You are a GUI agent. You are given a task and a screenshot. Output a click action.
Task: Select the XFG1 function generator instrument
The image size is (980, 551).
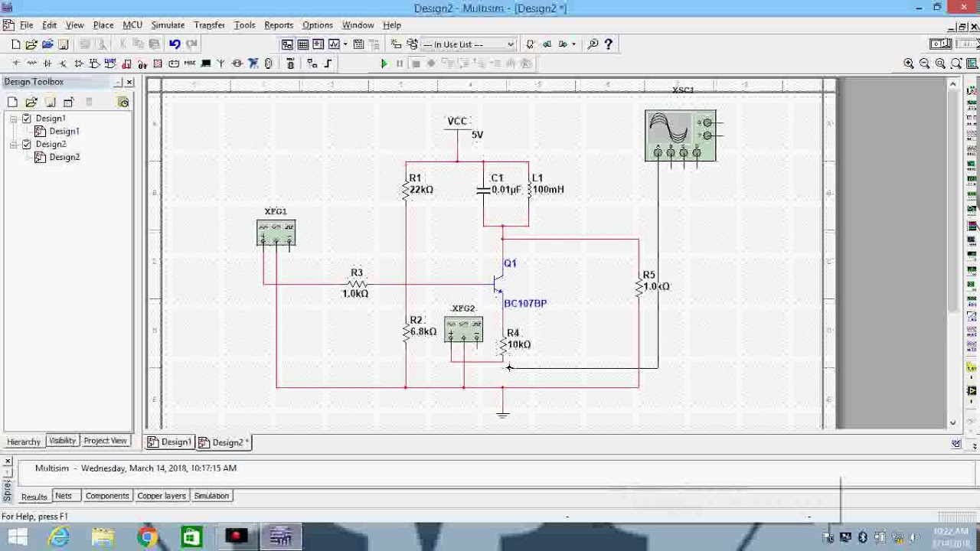click(276, 233)
